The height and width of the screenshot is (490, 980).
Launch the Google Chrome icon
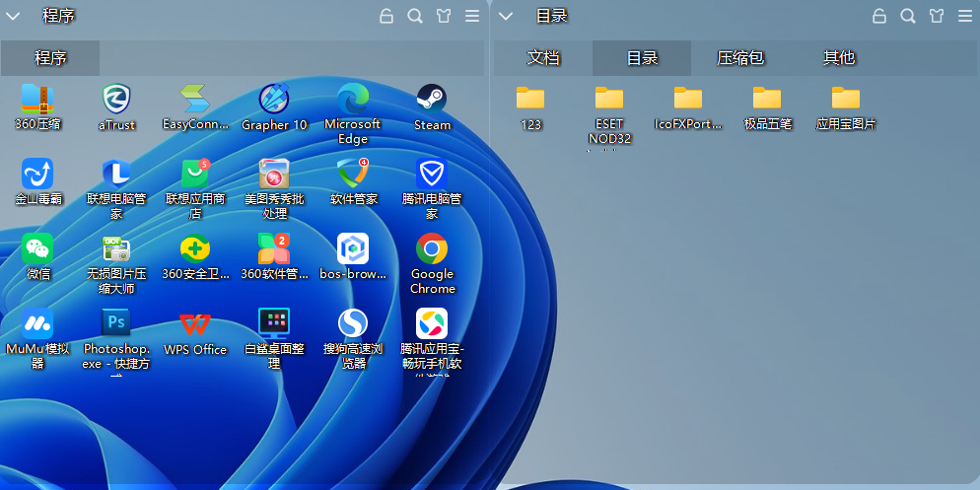tap(432, 248)
